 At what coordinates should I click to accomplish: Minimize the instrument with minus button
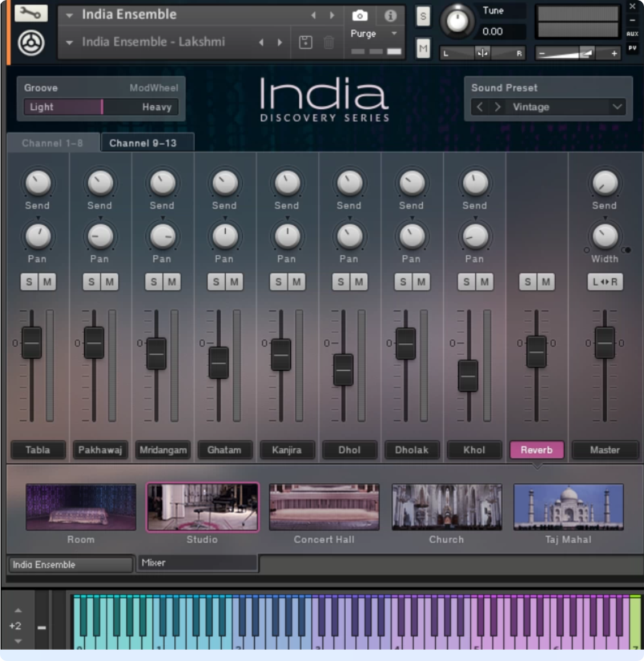(x=632, y=20)
